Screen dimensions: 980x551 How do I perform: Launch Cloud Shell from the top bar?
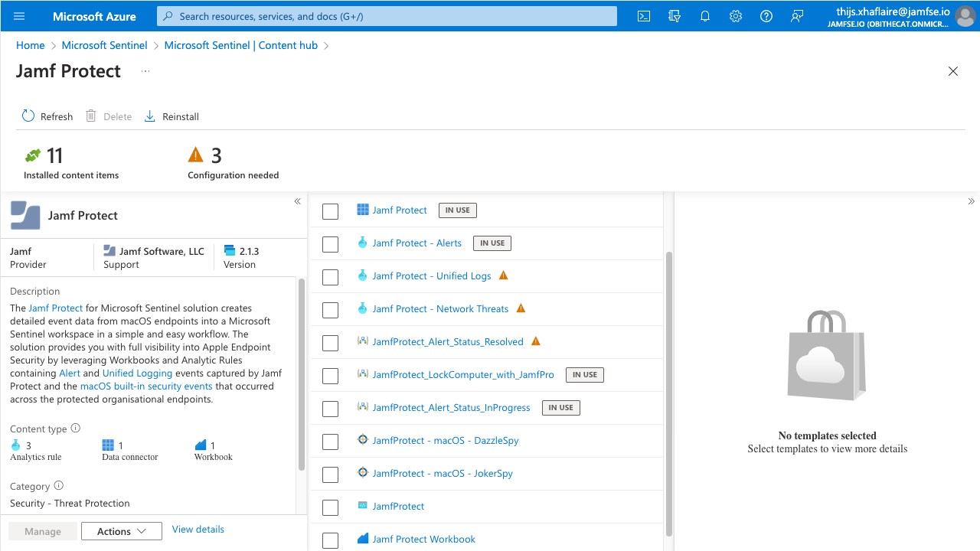pyautogui.click(x=644, y=16)
